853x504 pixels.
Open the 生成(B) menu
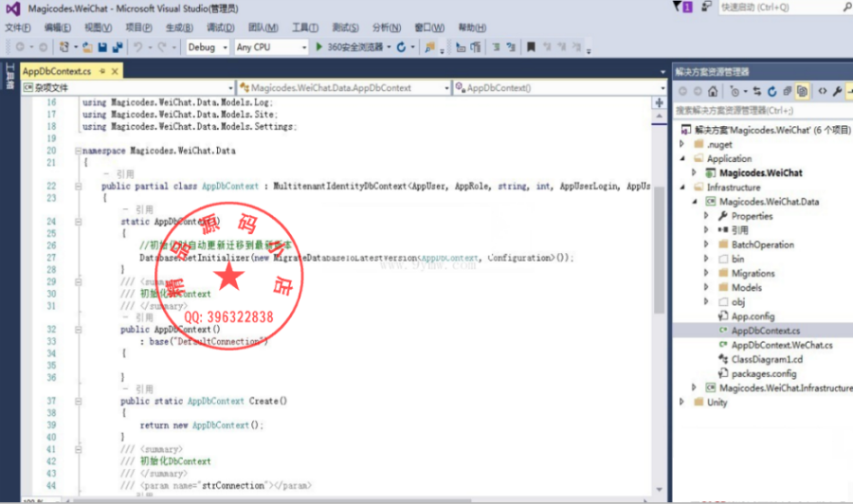tap(179, 27)
